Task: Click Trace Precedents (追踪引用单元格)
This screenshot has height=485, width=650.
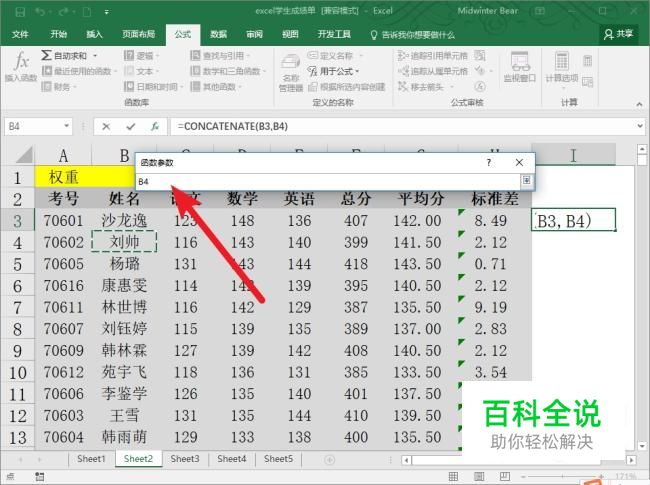Action: coord(432,56)
